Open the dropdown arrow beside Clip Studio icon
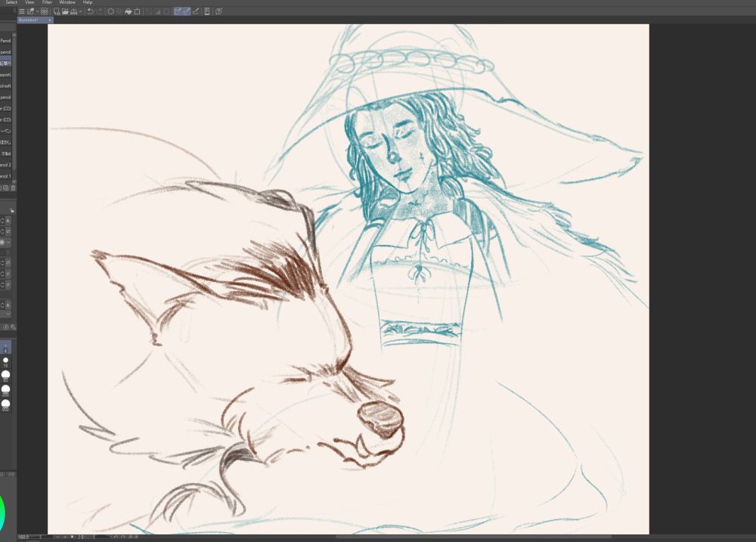This screenshot has height=542, width=756. pyautogui.click(x=37, y=11)
